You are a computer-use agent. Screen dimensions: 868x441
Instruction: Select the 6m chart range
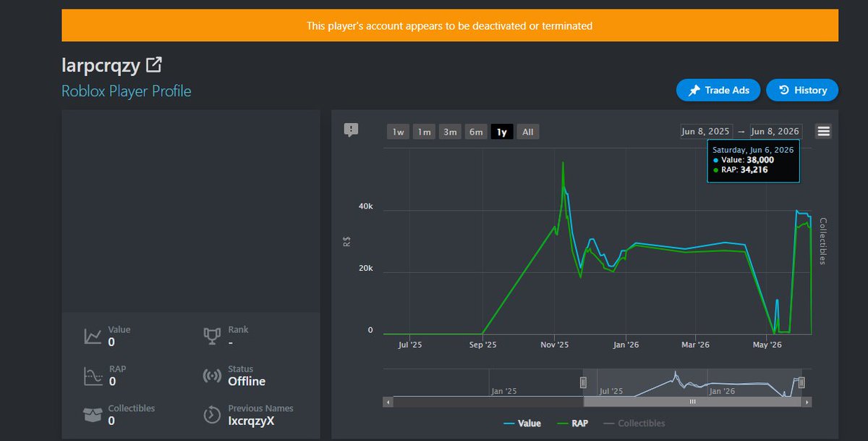[476, 132]
